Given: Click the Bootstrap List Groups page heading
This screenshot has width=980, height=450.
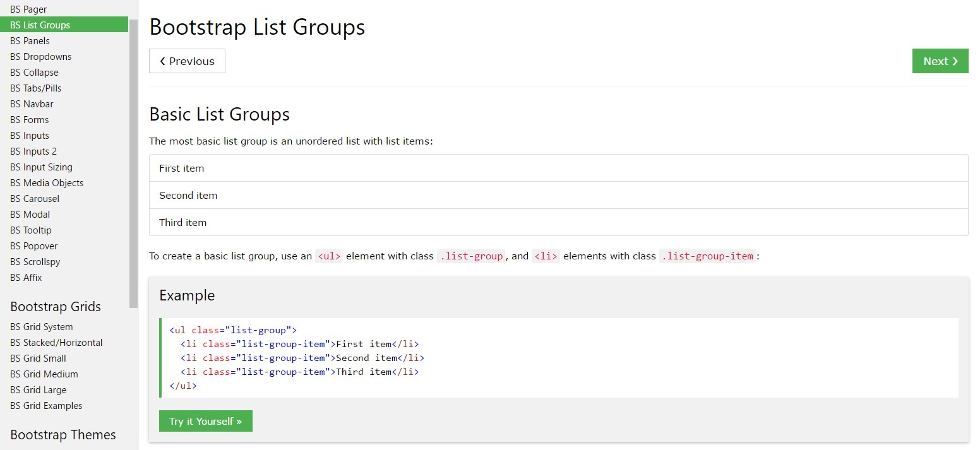Looking at the screenshot, I should [257, 28].
